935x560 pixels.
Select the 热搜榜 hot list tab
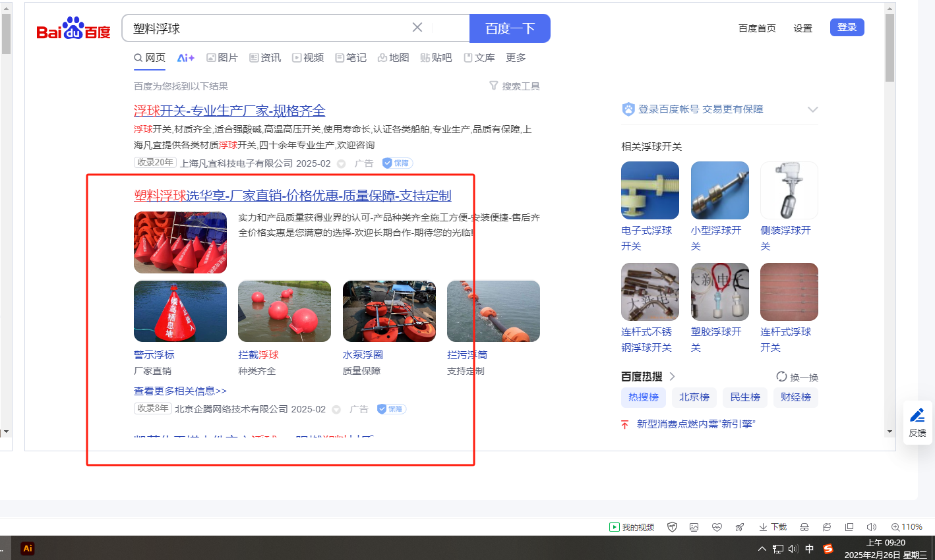tap(644, 397)
